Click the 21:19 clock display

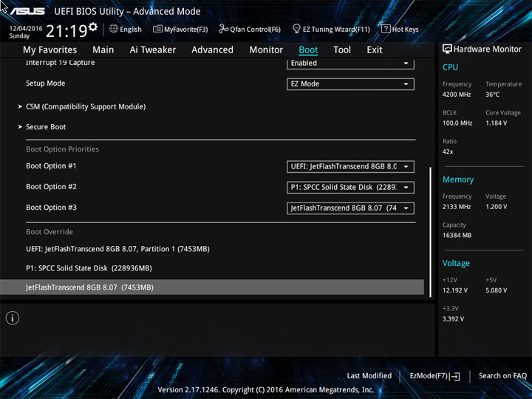tap(66, 31)
